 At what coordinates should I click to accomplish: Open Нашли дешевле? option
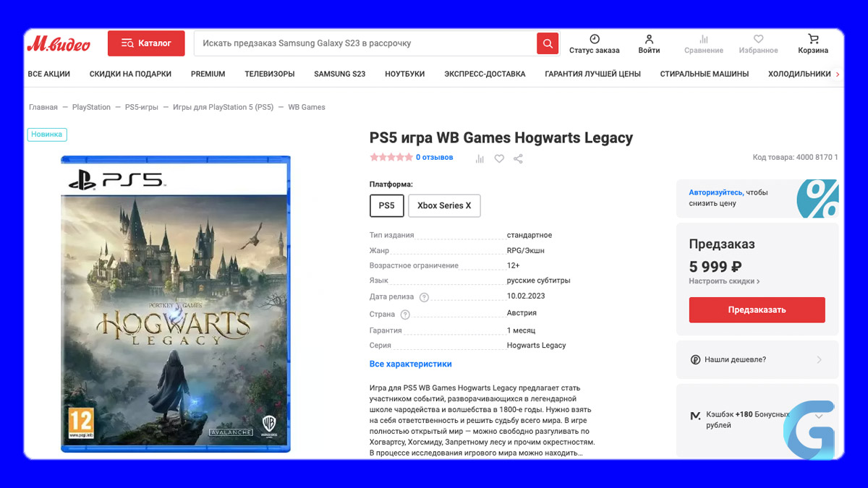click(x=757, y=359)
